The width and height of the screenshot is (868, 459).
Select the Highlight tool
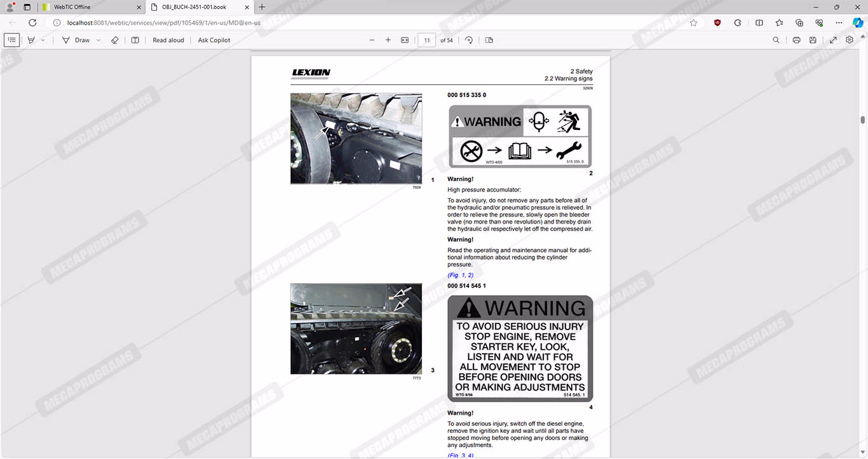[x=31, y=40]
